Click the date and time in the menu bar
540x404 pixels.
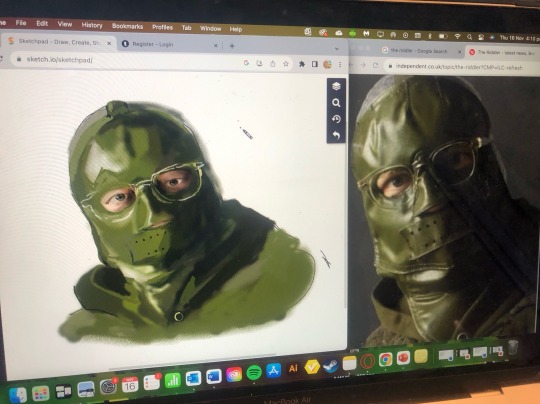[x=519, y=38]
